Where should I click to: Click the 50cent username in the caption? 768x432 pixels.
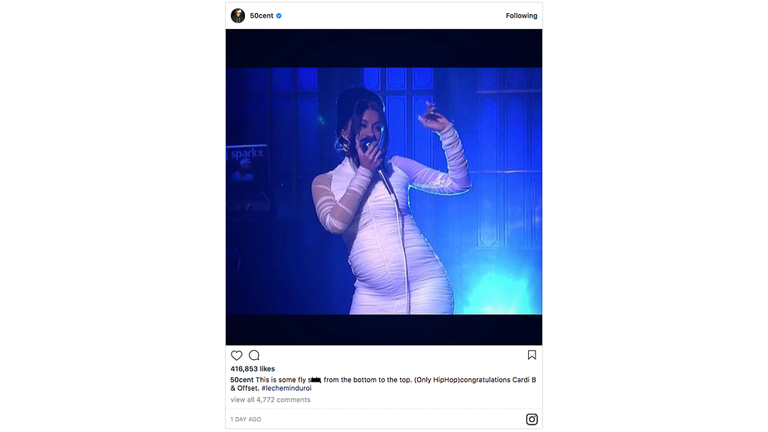pyautogui.click(x=242, y=380)
